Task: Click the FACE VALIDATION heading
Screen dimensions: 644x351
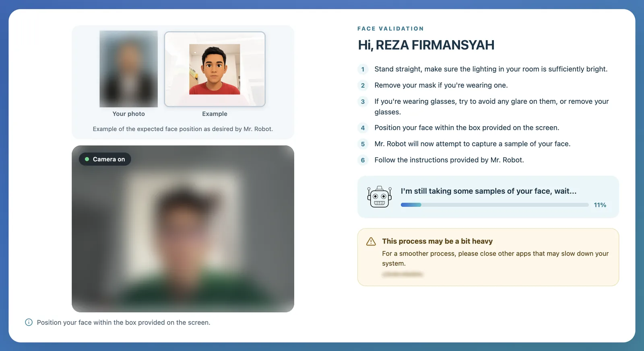Action: [x=390, y=29]
